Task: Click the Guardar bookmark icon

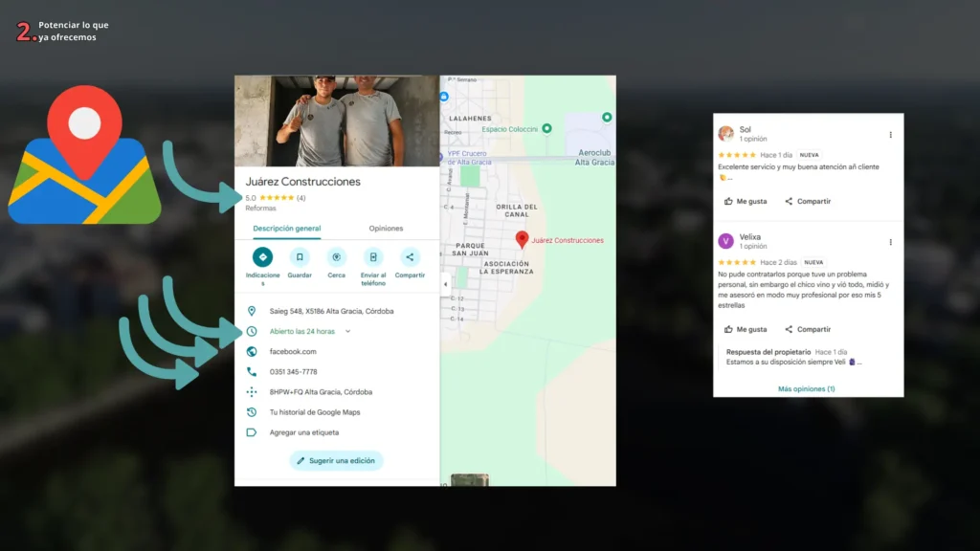Action: [x=300, y=256]
